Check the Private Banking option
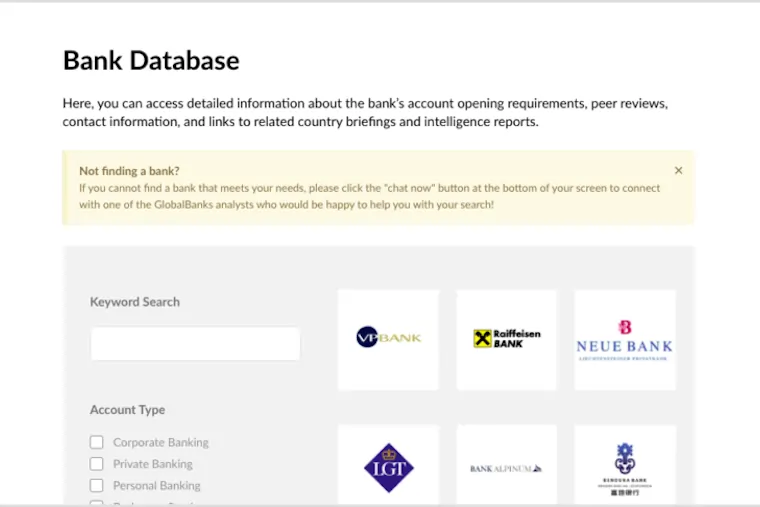 [x=96, y=464]
